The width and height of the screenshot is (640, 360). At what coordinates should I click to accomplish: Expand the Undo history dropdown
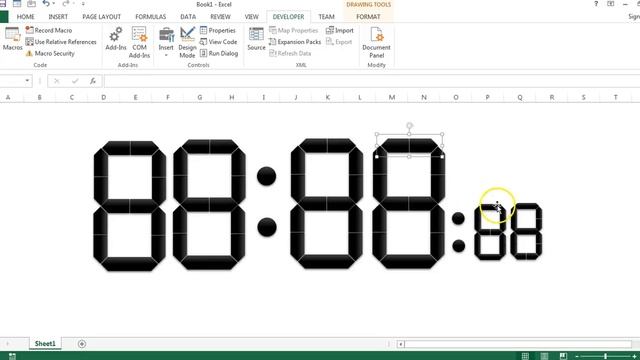click(x=53, y=4)
